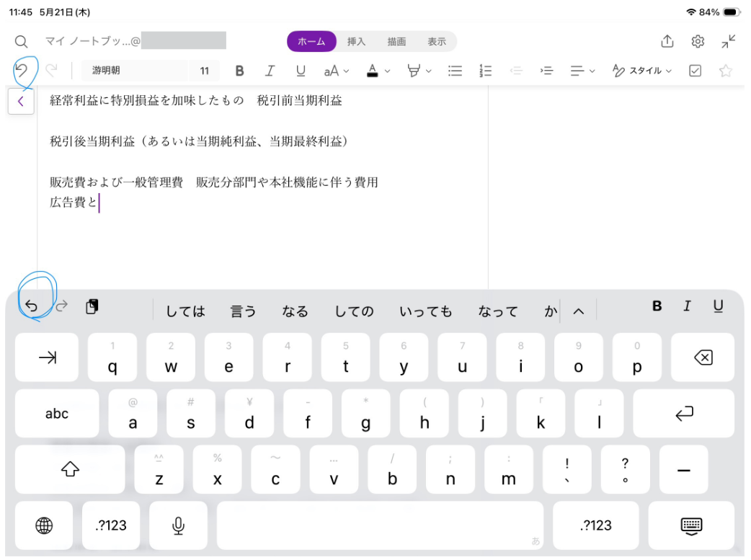Open the search magnifier icon
This screenshot has width=751, height=560.
(x=21, y=42)
